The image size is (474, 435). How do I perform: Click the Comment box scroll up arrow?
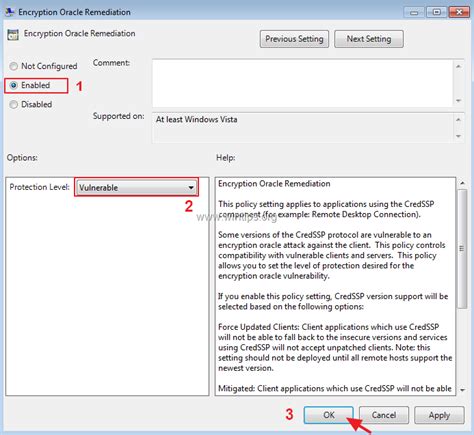[x=459, y=66]
